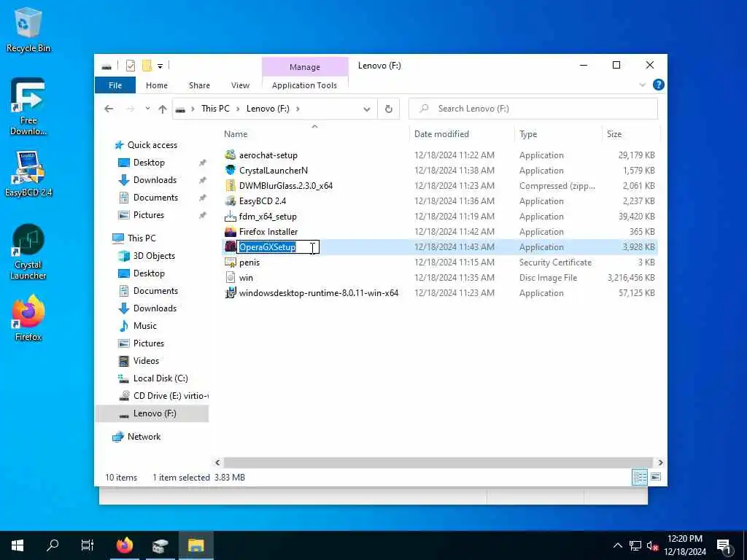Open Quick access in the navigation pane

(x=152, y=145)
